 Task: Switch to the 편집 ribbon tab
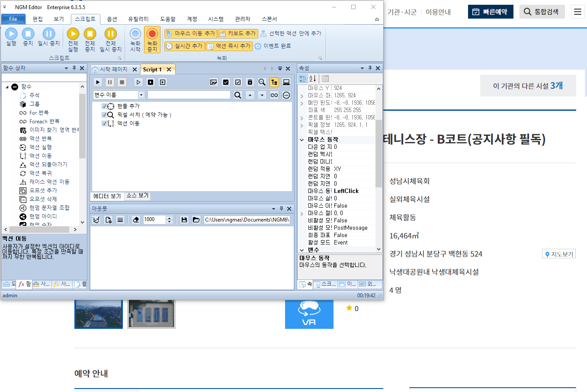(38, 19)
